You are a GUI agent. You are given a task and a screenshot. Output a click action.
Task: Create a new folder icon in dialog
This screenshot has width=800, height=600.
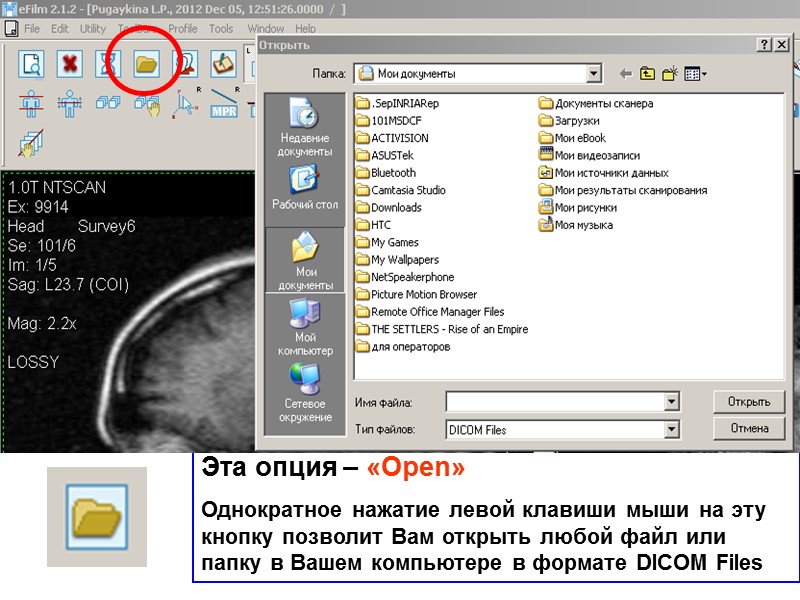coord(670,73)
